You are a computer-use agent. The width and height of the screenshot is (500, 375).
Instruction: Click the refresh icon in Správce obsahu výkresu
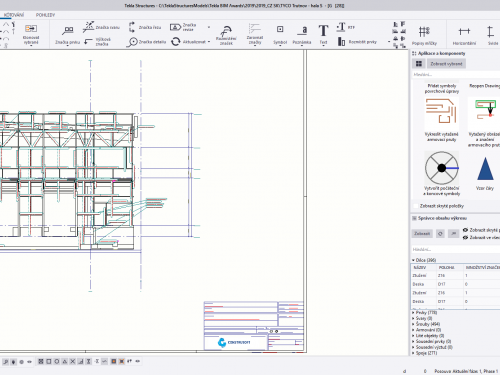(440, 234)
